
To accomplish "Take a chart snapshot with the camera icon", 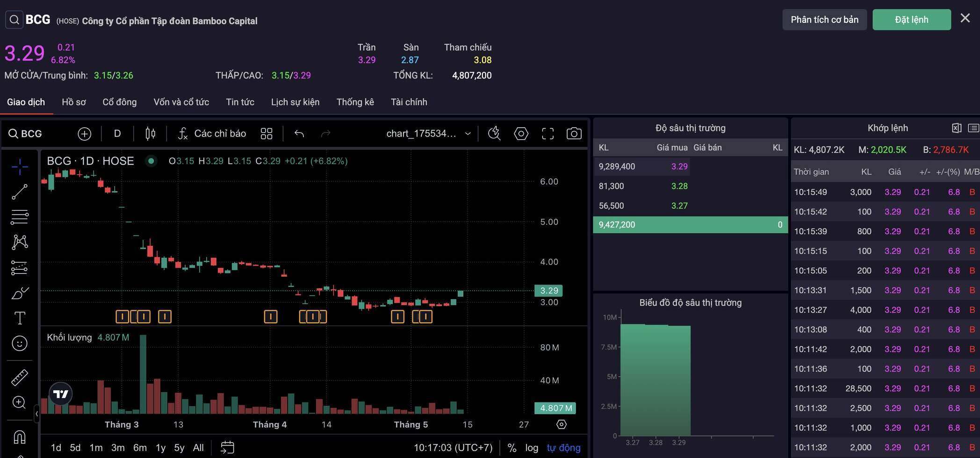I will (574, 133).
